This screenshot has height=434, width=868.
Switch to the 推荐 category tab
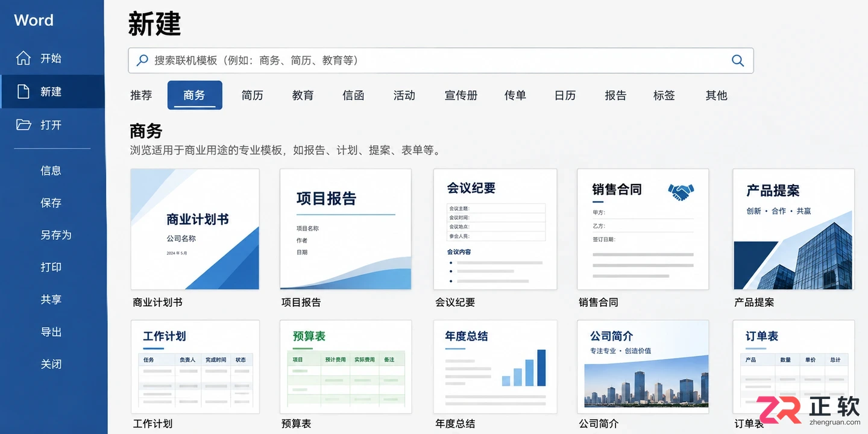(x=141, y=95)
